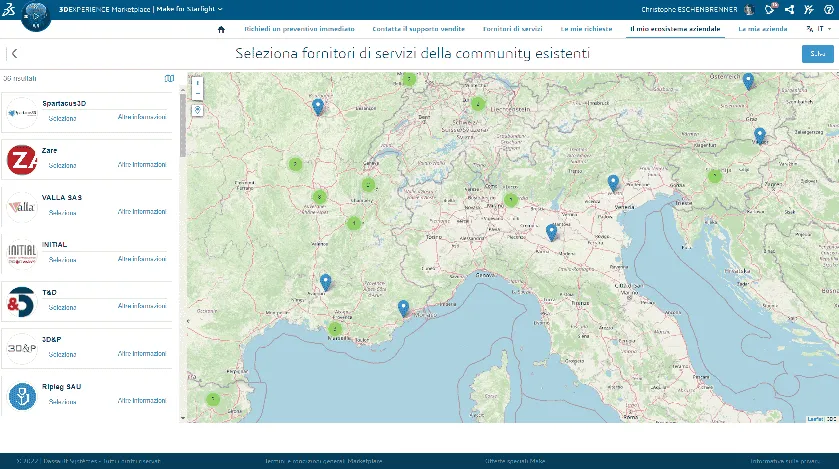
Task: Click the supplier list vertical scrollbar
Action: click(183, 126)
